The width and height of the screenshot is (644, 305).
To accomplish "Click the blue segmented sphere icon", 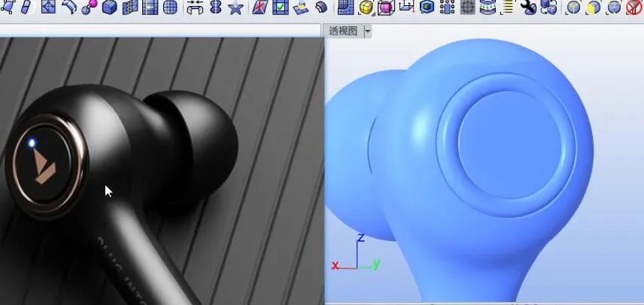I will point(614,8).
